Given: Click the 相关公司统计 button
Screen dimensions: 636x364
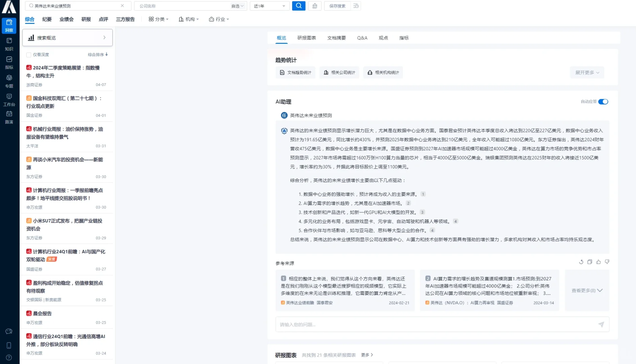Looking at the screenshot, I should 339,72.
